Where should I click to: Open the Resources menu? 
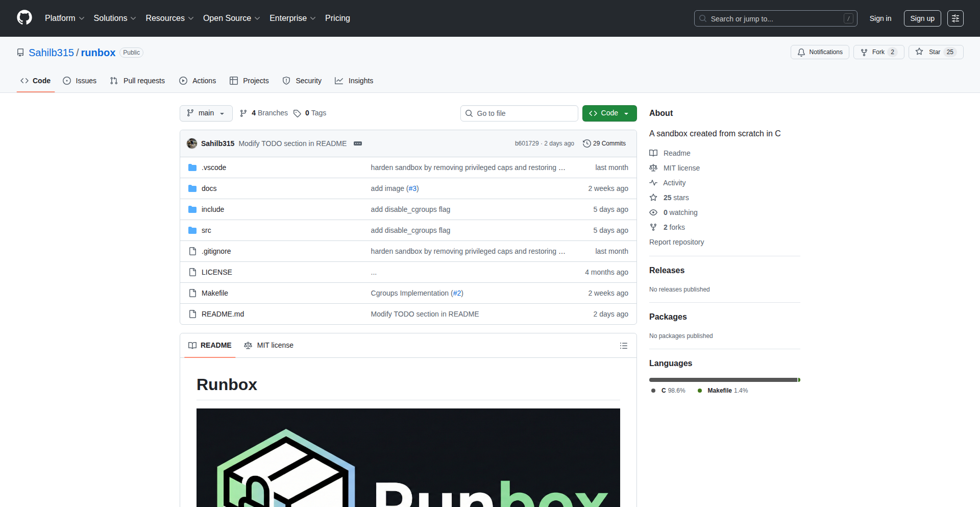tap(169, 18)
